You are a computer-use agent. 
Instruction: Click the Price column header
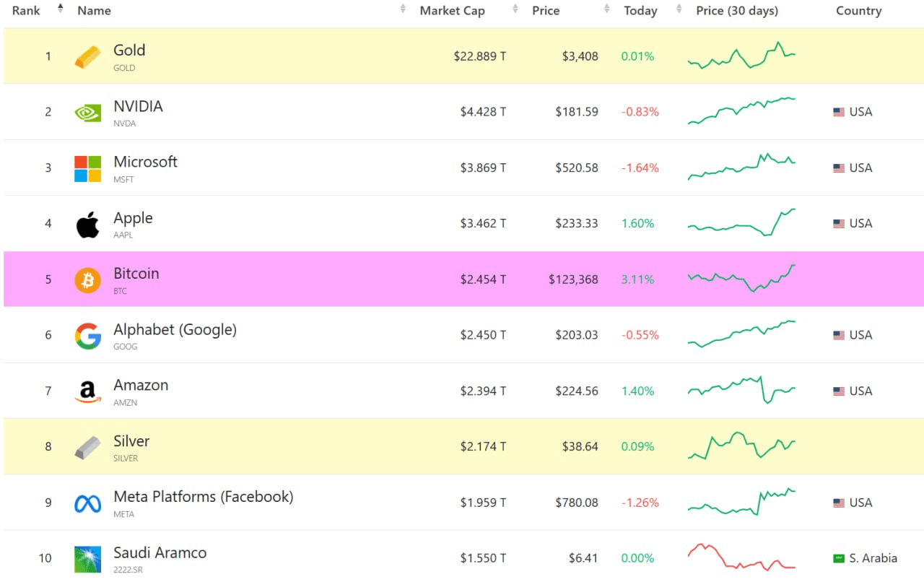click(x=546, y=11)
